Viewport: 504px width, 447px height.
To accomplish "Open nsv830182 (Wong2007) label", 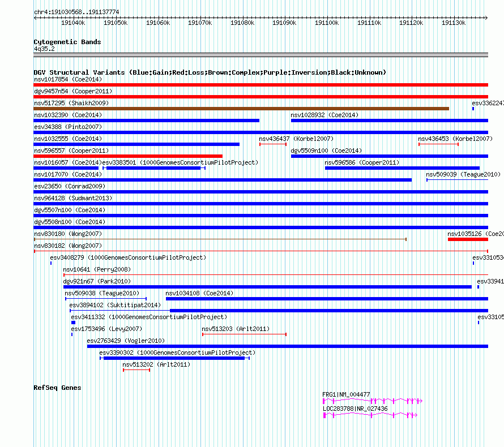I will (68, 246).
